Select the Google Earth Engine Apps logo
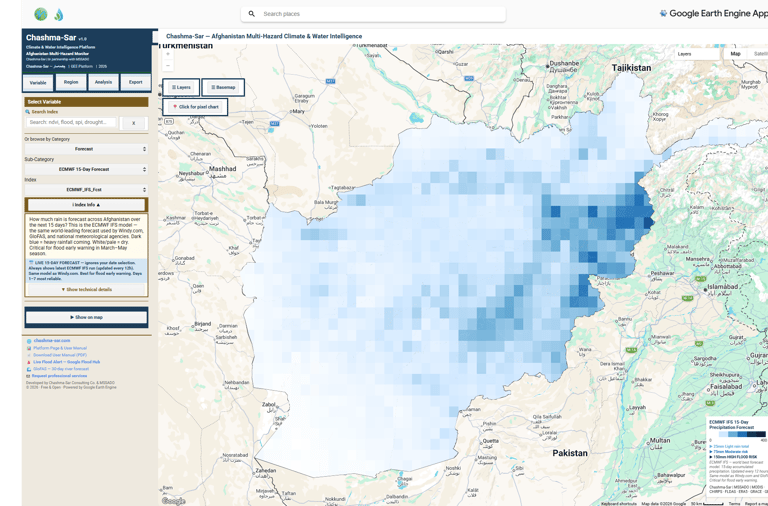768x506 pixels. click(x=715, y=14)
